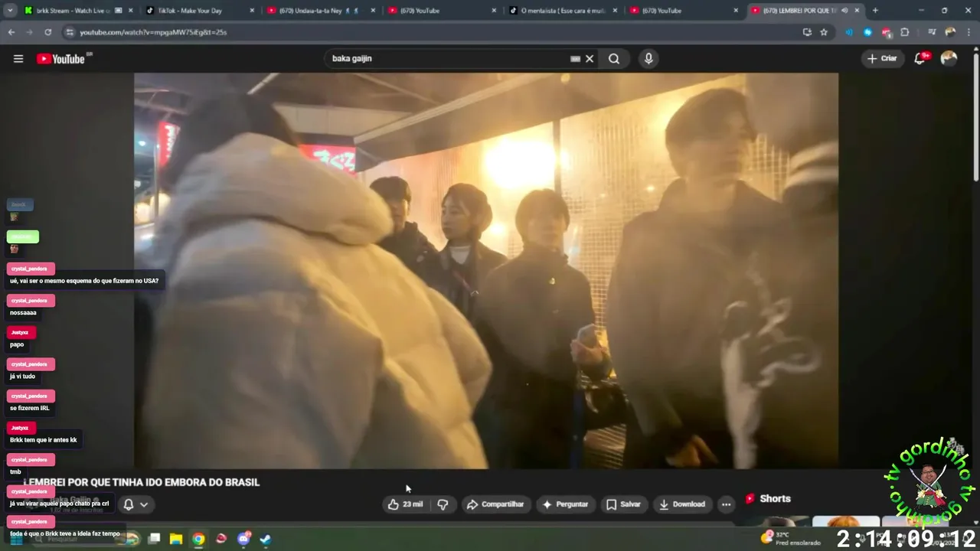The height and width of the screenshot is (551, 980).
Task: Dislike the video with thumbs-down
Action: click(443, 504)
